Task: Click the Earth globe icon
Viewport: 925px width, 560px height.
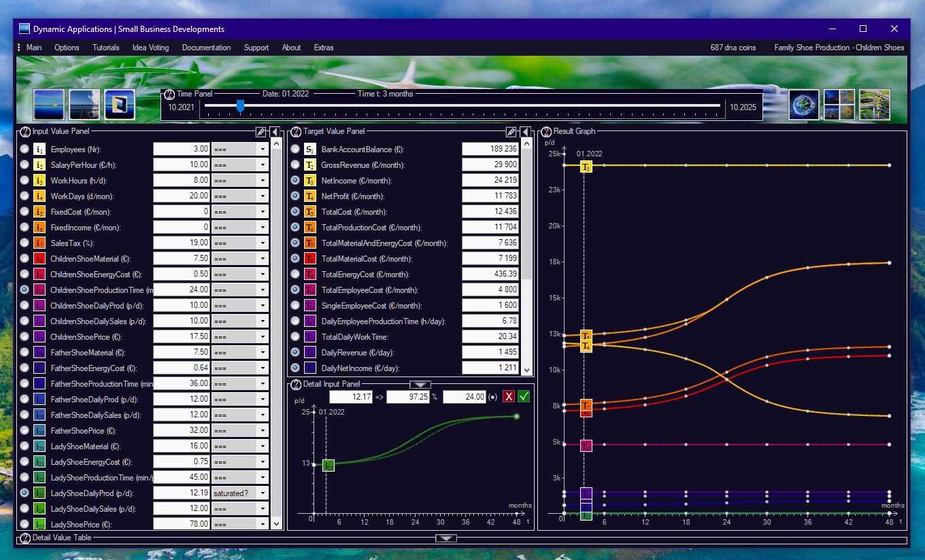Action: click(x=804, y=105)
